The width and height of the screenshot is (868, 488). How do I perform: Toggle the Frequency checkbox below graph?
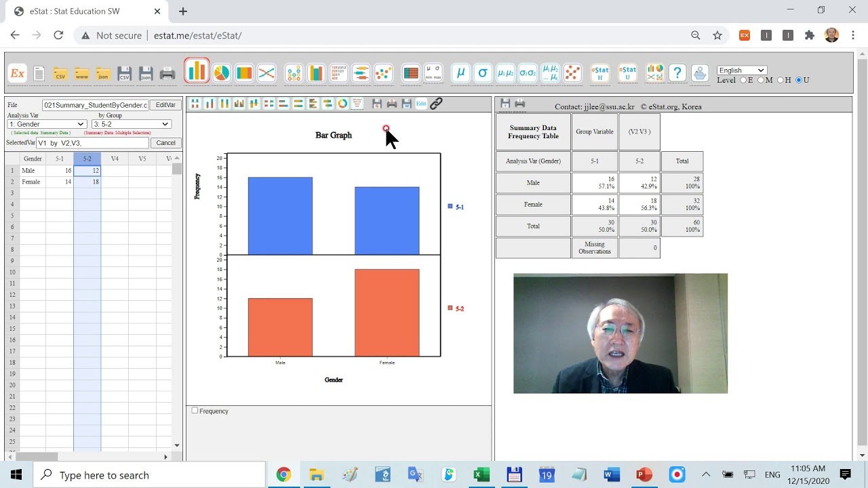click(195, 410)
